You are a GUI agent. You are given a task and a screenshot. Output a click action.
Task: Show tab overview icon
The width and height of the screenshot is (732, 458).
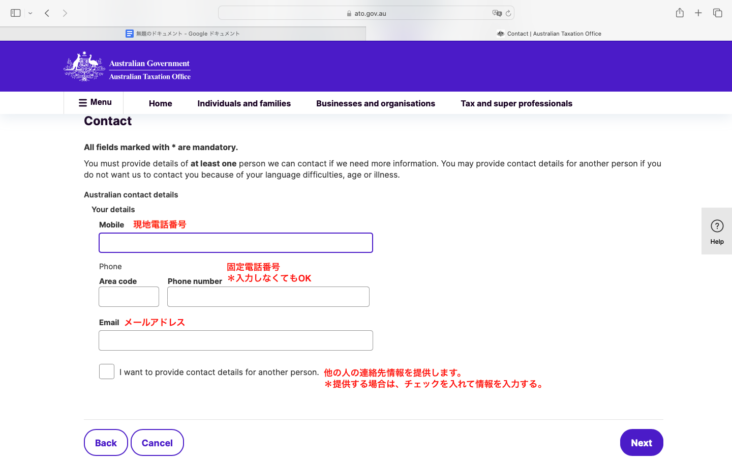pyautogui.click(x=717, y=13)
